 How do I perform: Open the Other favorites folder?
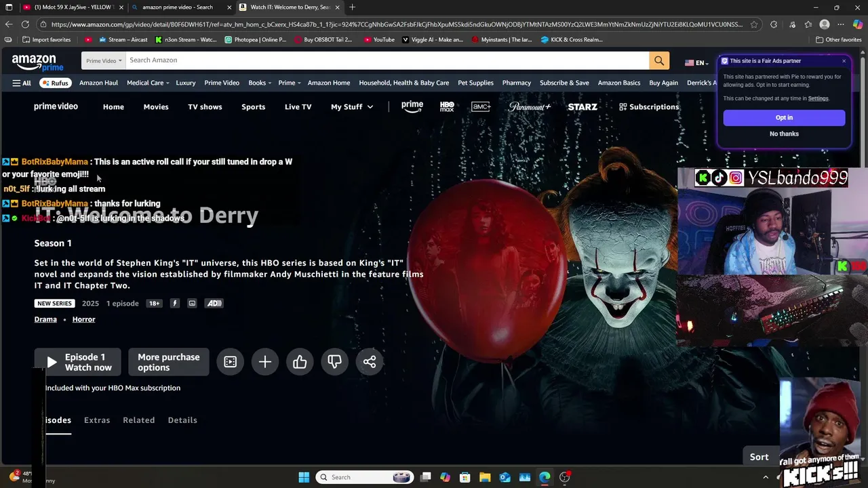click(x=838, y=40)
